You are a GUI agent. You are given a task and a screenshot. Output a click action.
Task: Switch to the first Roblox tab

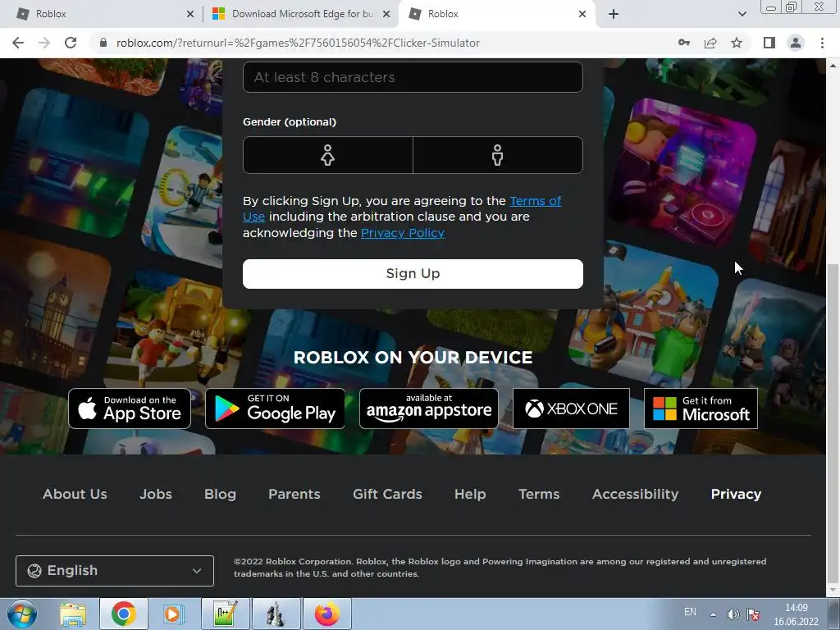[x=102, y=14]
